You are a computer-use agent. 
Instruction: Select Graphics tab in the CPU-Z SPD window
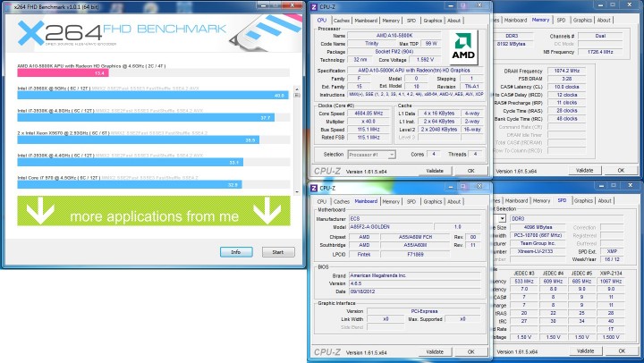click(583, 201)
